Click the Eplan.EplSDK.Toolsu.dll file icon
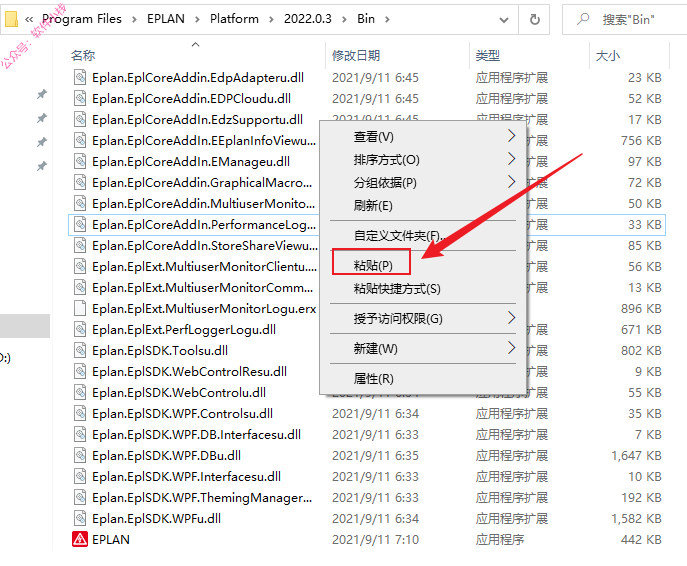Screen dimensions: 687x566 pos(80,350)
